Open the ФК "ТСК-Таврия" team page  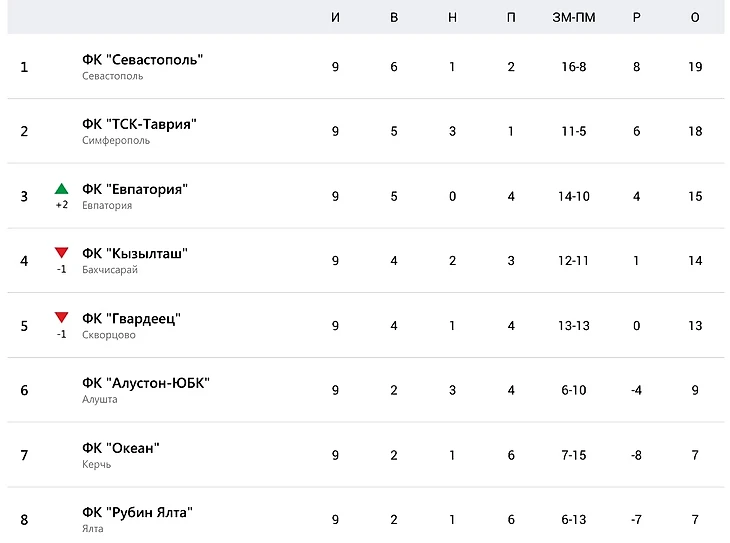140,124
